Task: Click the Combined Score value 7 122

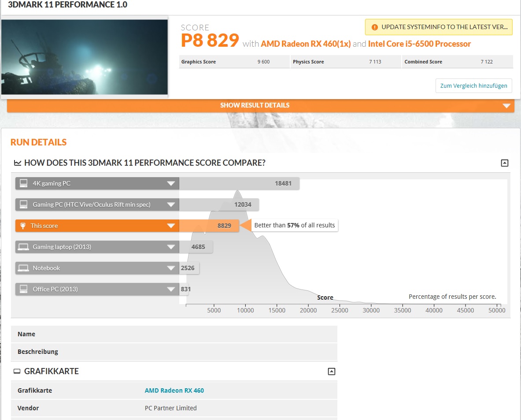Action: (487, 62)
